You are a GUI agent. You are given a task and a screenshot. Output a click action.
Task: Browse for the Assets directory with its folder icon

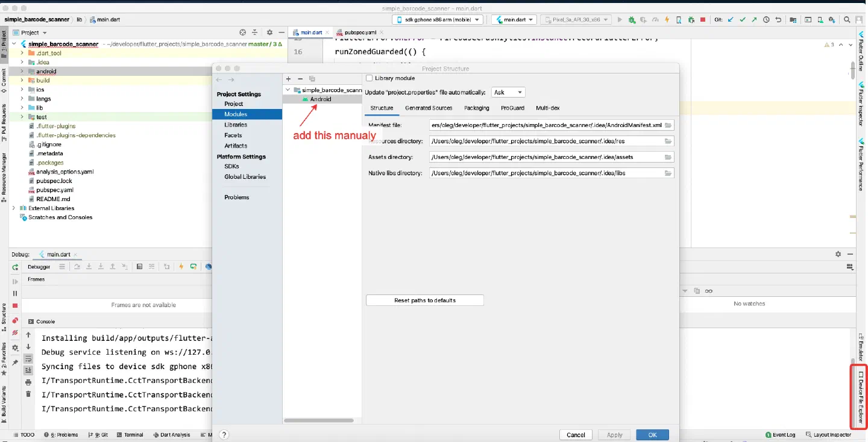coord(668,157)
